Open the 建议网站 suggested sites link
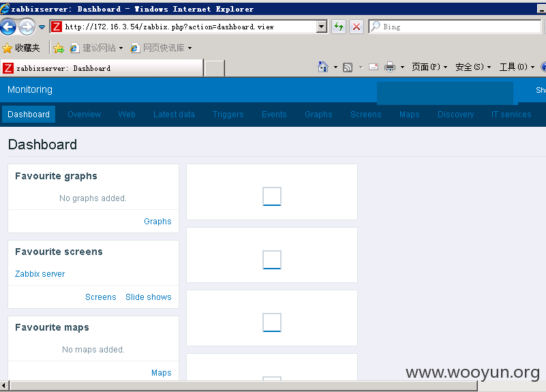Image resolution: width=546 pixels, height=392 pixels. point(97,48)
